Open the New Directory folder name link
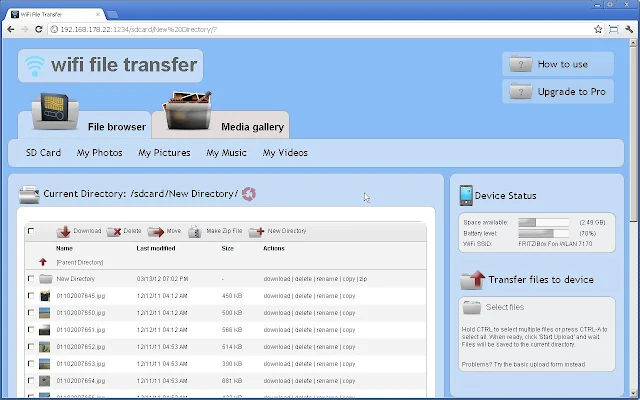The image size is (640, 400). pyautogui.click(x=76, y=279)
